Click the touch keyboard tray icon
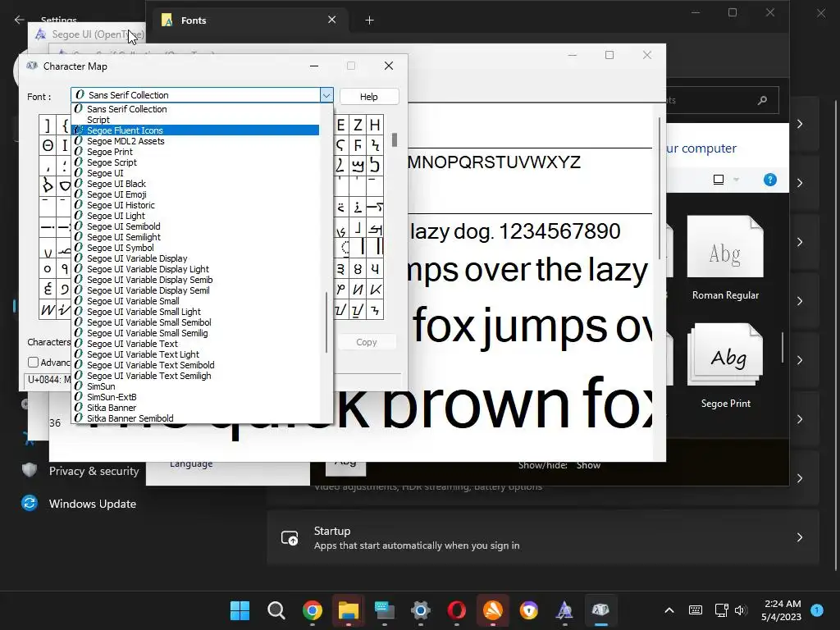Image resolution: width=840 pixels, height=630 pixels. pyautogui.click(x=696, y=610)
